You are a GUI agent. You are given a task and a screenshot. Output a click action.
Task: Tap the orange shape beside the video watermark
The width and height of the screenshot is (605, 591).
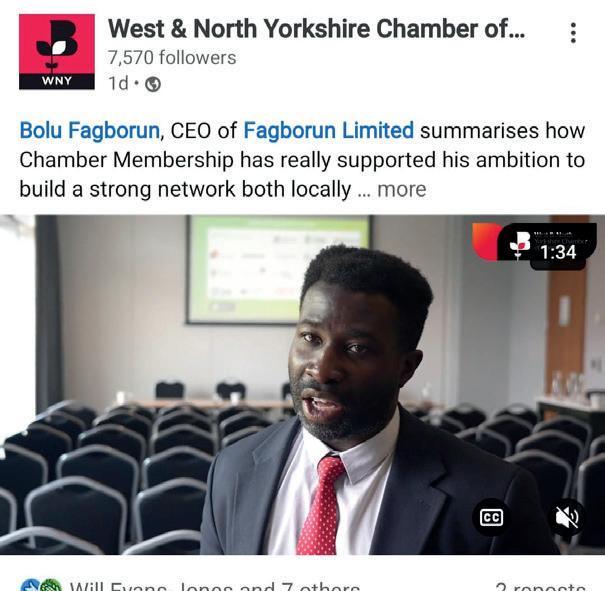click(x=485, y=241)
